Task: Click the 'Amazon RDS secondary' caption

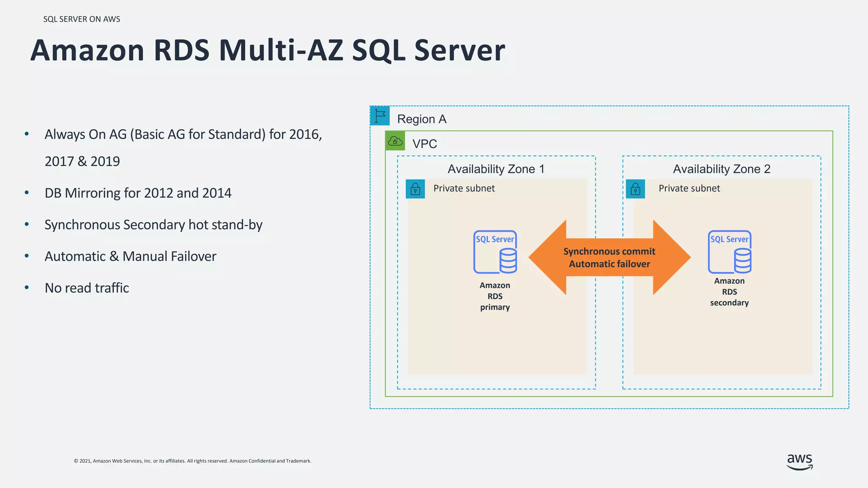Action: coord(729,292)
